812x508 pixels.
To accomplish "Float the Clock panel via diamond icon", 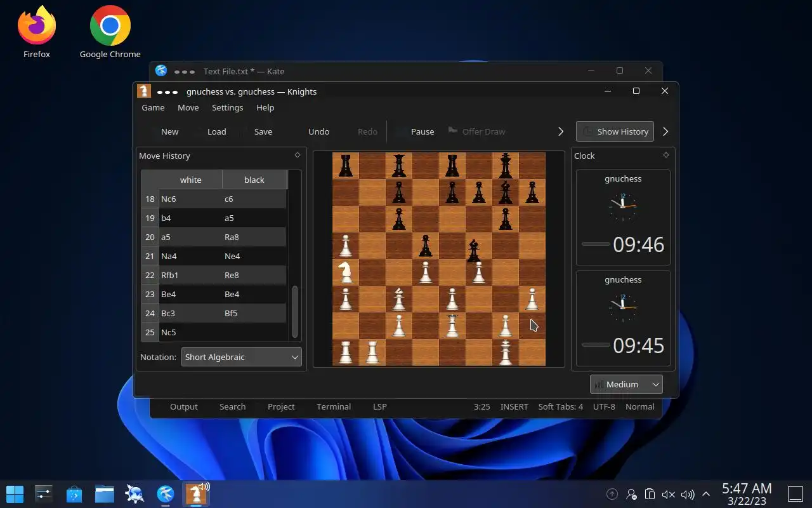I will [x=666, y=155].
